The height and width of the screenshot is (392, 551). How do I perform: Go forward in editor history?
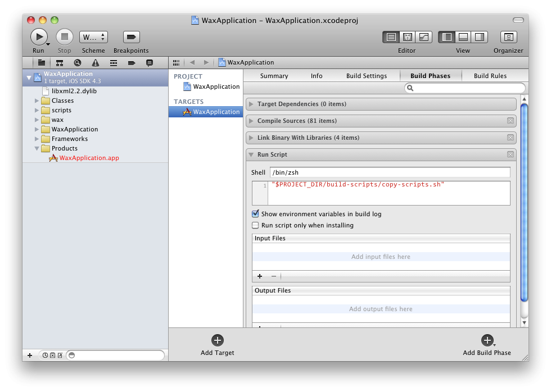(206, 62)
